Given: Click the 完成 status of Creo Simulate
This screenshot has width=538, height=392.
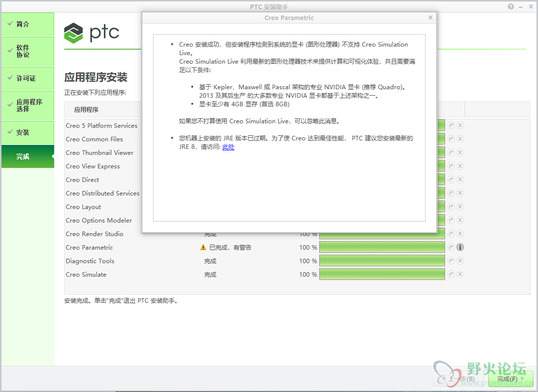Looking at the screenshot, I should (210, 275).
